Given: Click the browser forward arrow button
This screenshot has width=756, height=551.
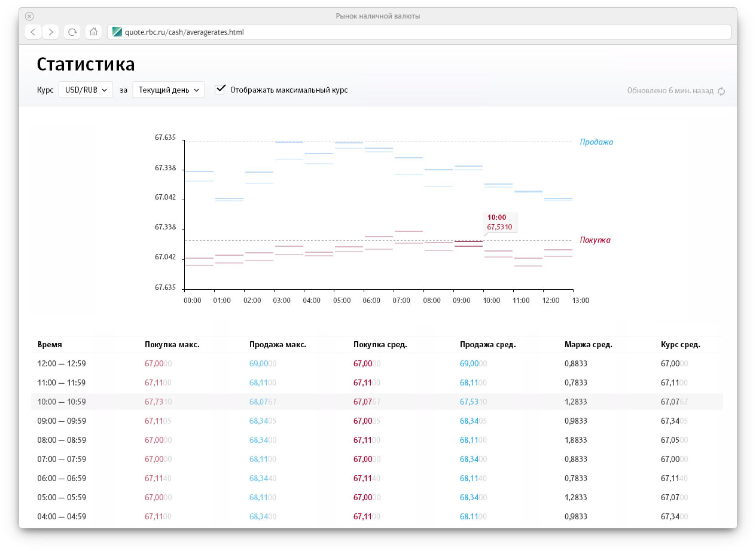Looking at the screenshot, I should [51, 32].
